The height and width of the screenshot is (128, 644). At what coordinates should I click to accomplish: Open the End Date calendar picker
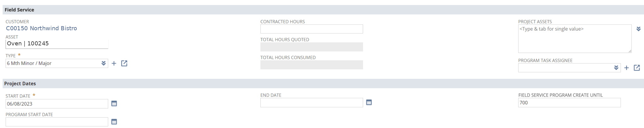click(x=369, y=102)
